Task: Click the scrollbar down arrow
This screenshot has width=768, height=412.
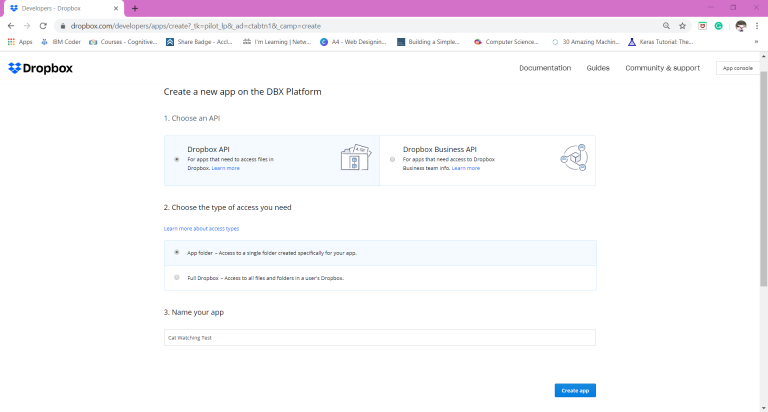Action: (x=764, y=408)
